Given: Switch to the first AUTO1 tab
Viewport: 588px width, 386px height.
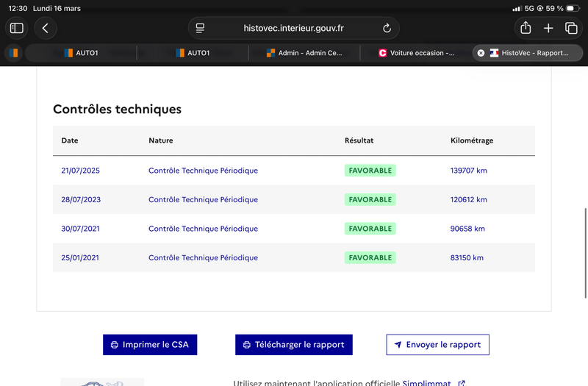Looking at the screenshot, I should pyautogui.click(x=81, y=53).
